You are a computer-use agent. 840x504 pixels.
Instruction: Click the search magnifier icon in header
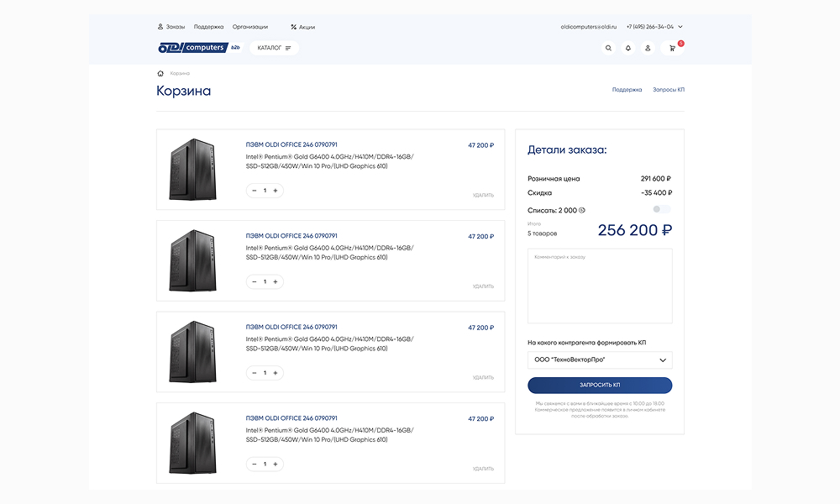tap(609, 48)
